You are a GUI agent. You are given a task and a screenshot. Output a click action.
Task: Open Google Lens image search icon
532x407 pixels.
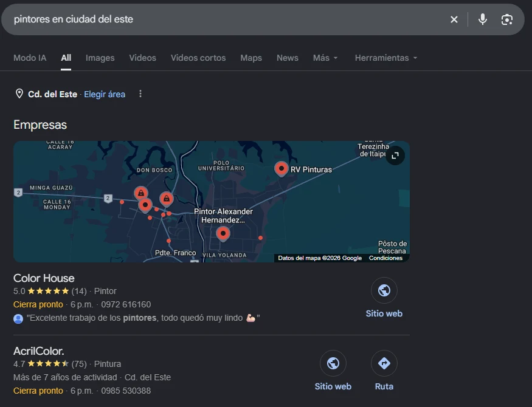pos(507,19)
